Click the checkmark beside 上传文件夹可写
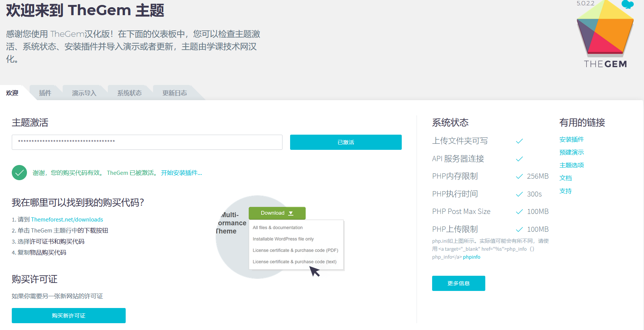The height and width of the screenshot is (330, 644). click(519, 141)
